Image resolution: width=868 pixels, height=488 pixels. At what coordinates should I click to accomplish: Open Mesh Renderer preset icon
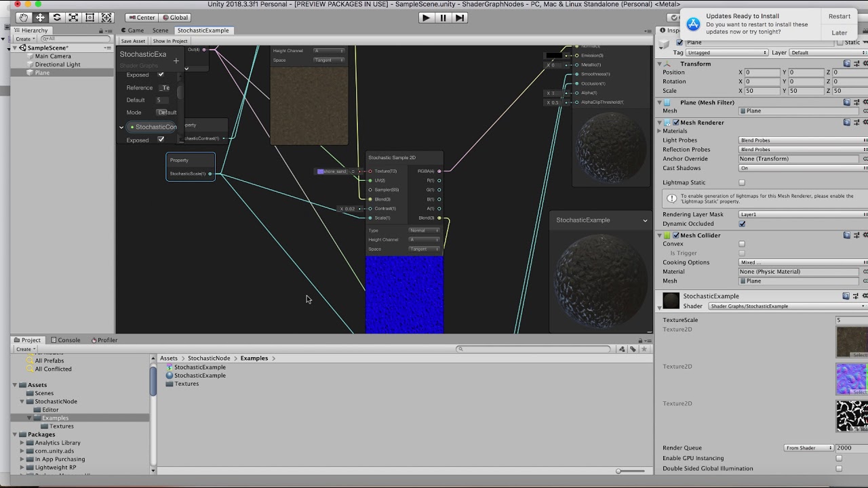click(856, 123)
